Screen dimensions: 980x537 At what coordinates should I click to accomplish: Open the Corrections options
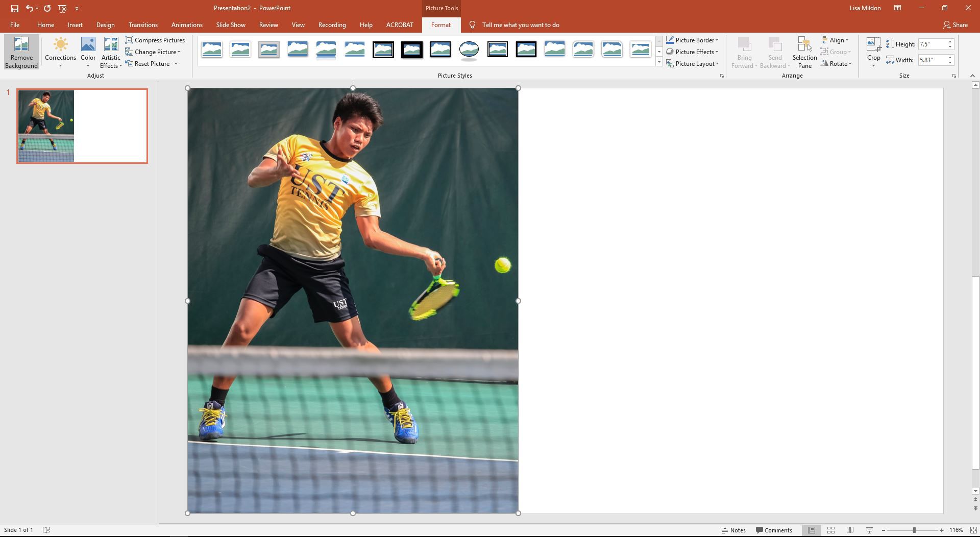[60, 53]
